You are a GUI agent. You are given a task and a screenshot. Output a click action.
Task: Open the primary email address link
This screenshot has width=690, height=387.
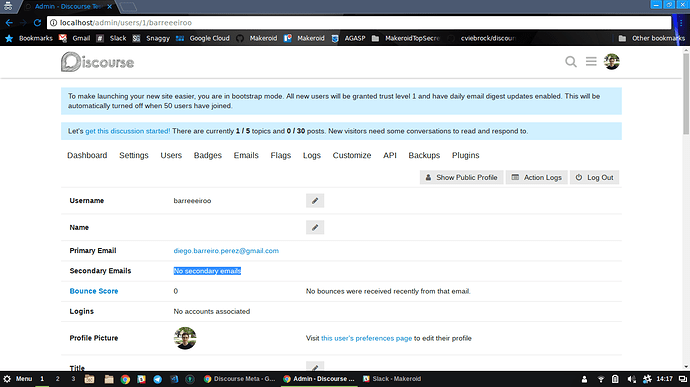pyautogui.click(x=226, y=251)
